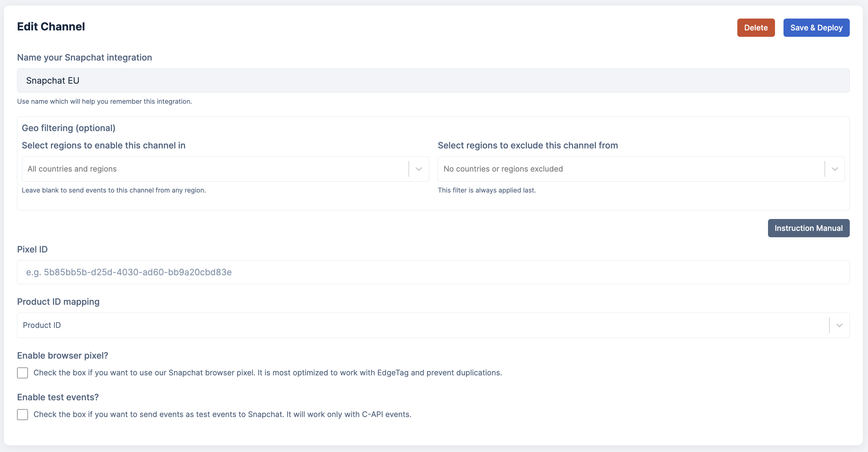Image resolution: width=868 pixels, height=452 pixels.
Task: Click the Pixel ID label
Action: [32, 249]
